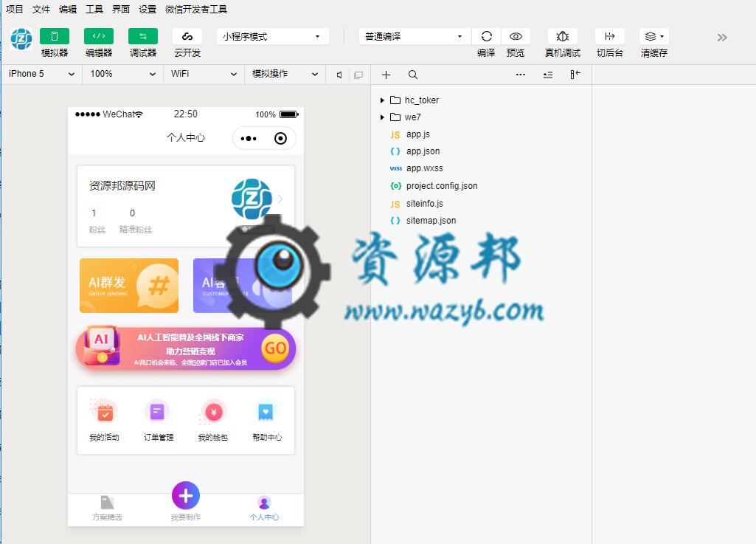Viewport: 756px width, 544px height.
Task: Click the mini program capsule menu dots
Action: [249, 139]
